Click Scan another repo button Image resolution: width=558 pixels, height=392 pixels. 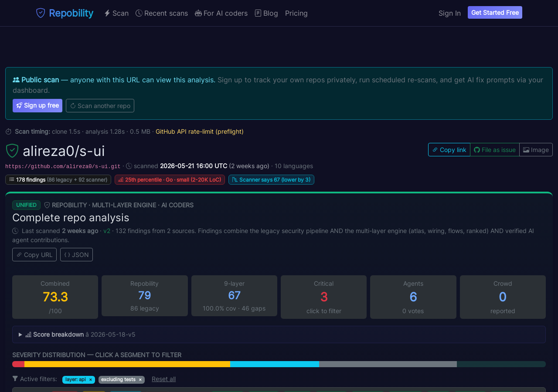click(100, 105)
